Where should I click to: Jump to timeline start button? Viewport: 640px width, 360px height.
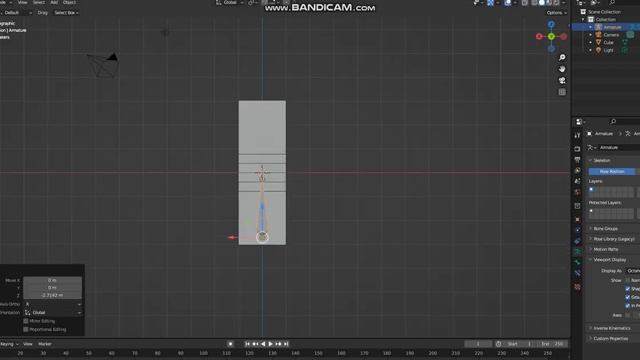click(247, 344)
